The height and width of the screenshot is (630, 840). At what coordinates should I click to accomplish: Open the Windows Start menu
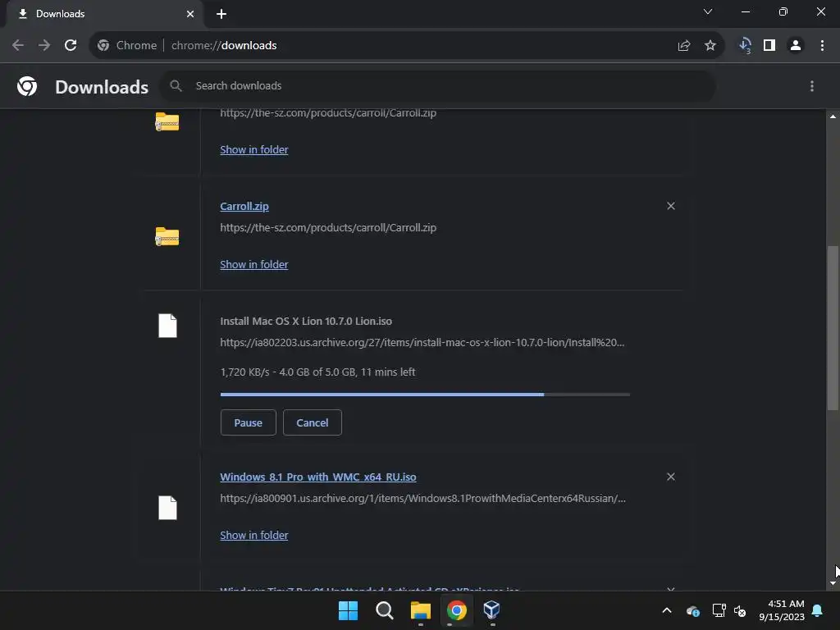click(x=348, y=610)
